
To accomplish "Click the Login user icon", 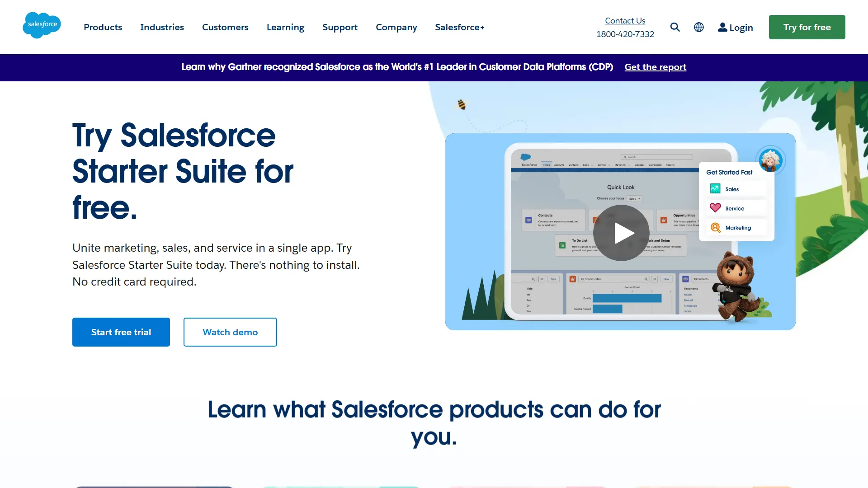I will [722, 27].
